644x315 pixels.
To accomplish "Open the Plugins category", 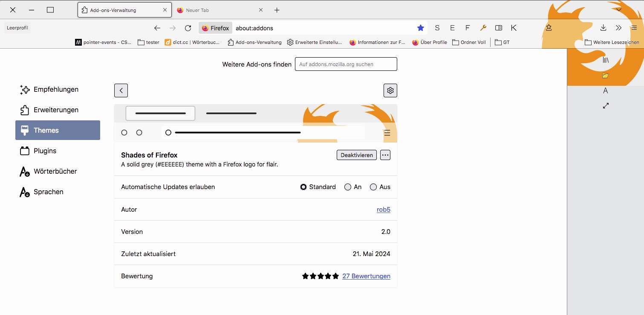I will pyautogui.click(x=58, y=151).
